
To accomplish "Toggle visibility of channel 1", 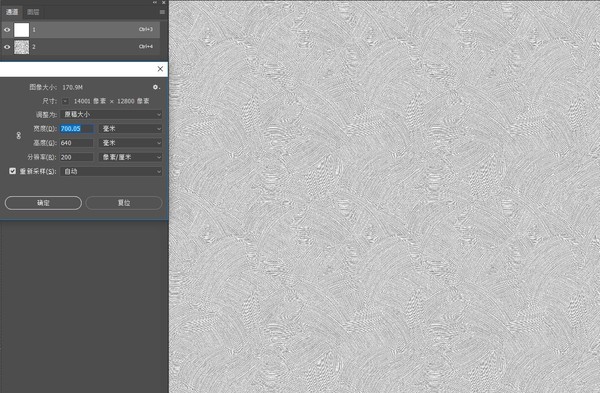I will click(7, 29).
